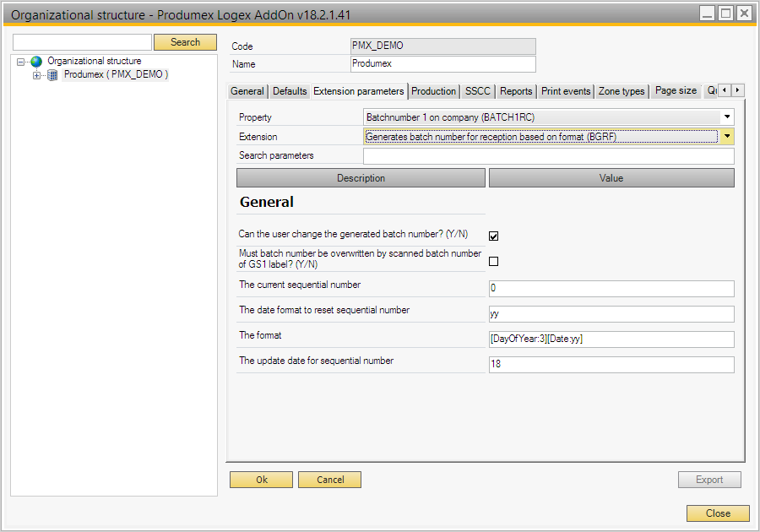Click the Cancel button
This screenshot has width=760, height=532.
point(329,480)
